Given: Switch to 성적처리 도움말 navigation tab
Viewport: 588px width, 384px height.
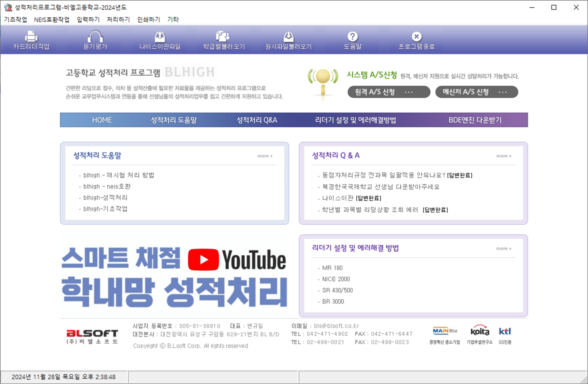Looking at the screenshot, I should point(174,120).
